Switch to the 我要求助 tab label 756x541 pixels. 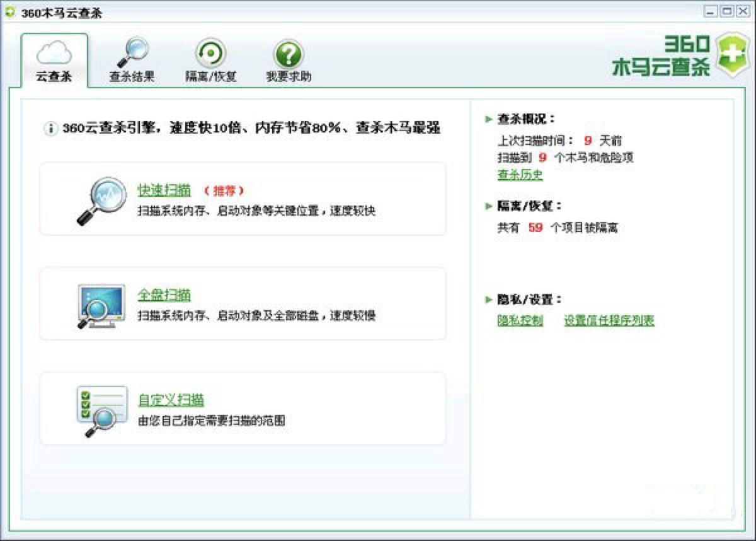coord(289,77)
